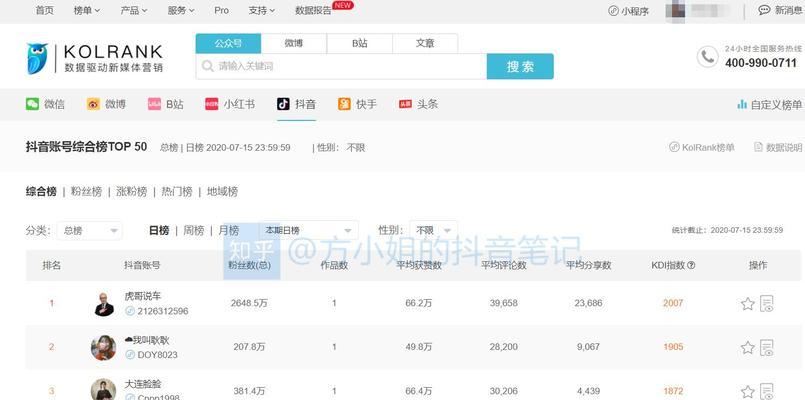
Task: Click account name 大连脸脸
Action: coord(143,384)
